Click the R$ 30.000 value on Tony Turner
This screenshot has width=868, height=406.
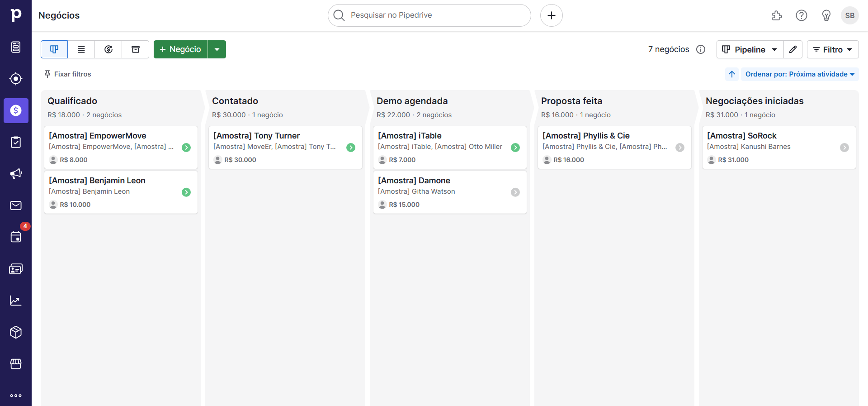click(240, 160)
